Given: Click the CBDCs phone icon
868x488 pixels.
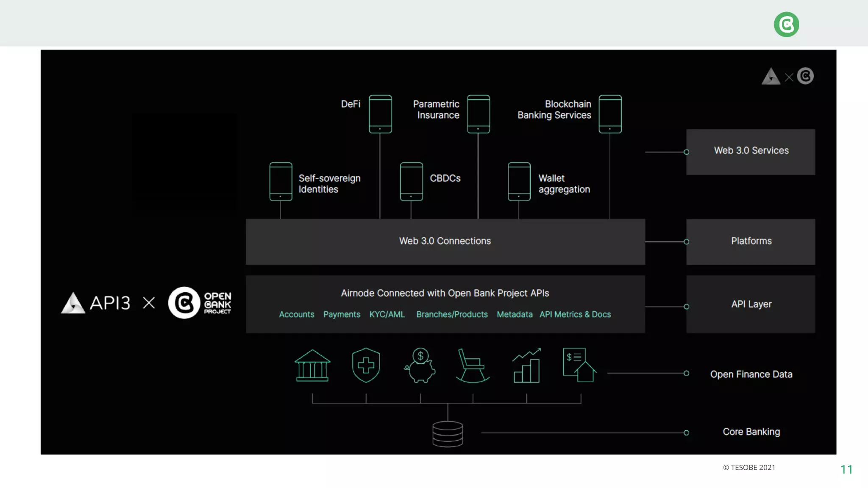Looking at the screenshot, I should point(411,181).
